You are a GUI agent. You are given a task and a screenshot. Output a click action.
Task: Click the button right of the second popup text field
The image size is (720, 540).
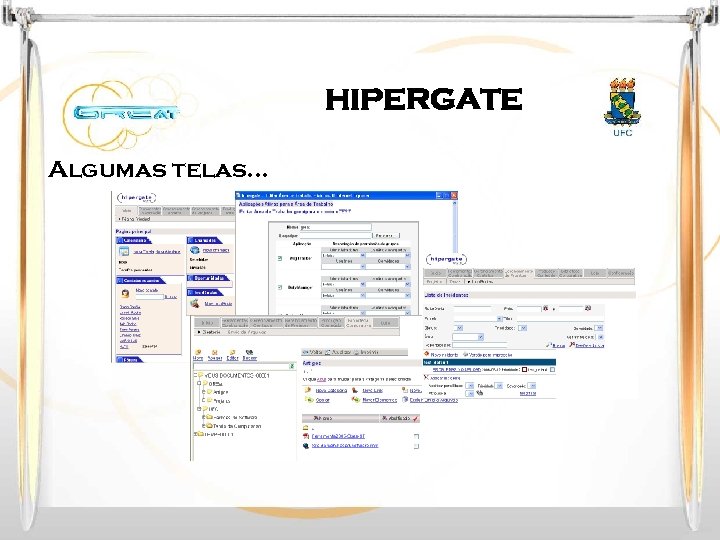(x=387, y=236)
